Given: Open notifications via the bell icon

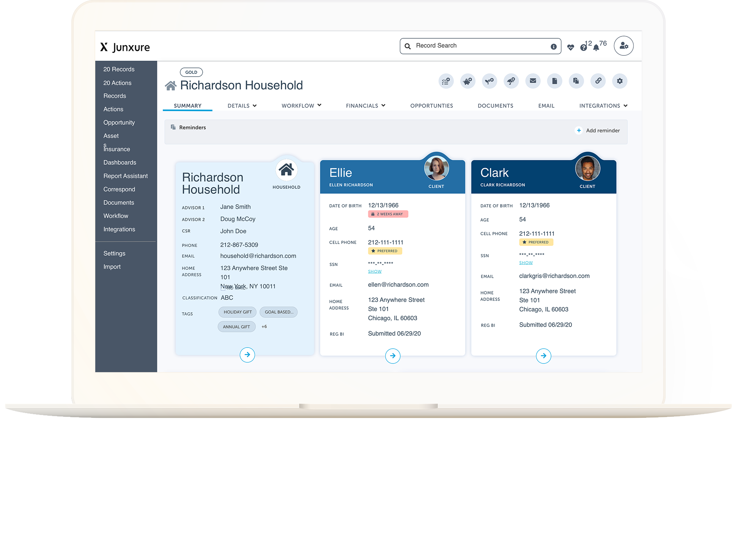Looking at the screenshot, I should click(596, 47).
